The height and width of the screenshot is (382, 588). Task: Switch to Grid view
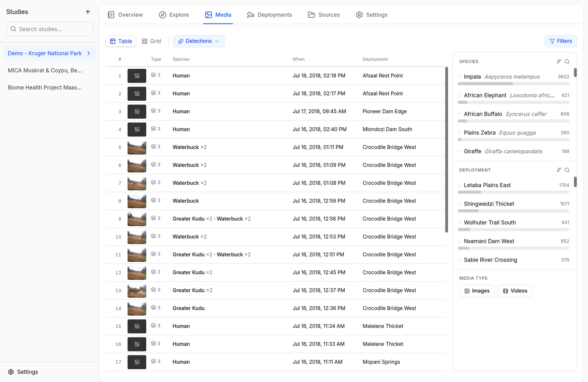tap(151, 41)
